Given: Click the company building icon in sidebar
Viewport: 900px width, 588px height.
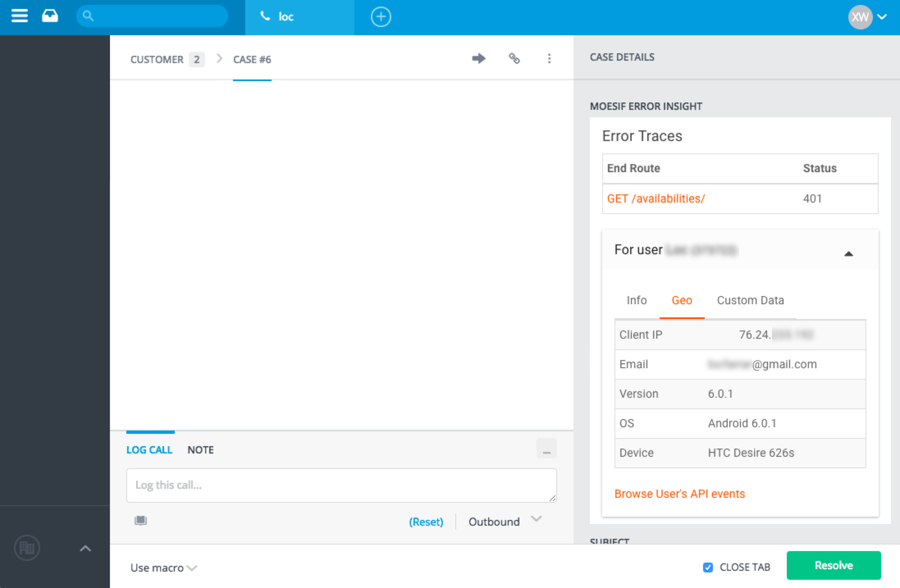Looking at the screenshot, I should 27,548.
